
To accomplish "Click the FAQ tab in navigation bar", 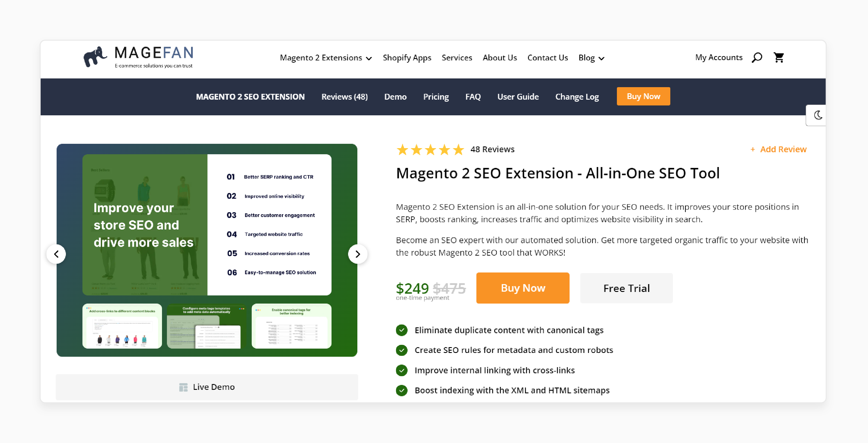I will [473, 96].
